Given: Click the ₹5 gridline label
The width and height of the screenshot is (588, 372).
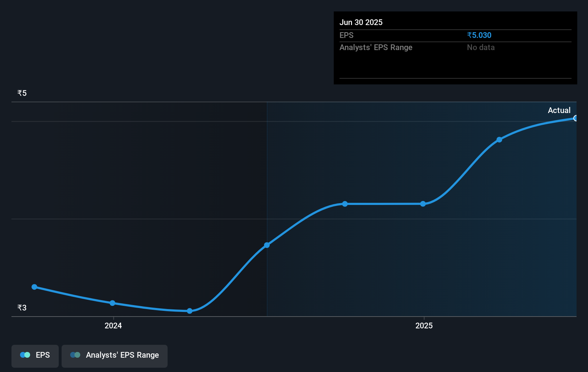Looking at the screenshot, I should coord(21,93).
